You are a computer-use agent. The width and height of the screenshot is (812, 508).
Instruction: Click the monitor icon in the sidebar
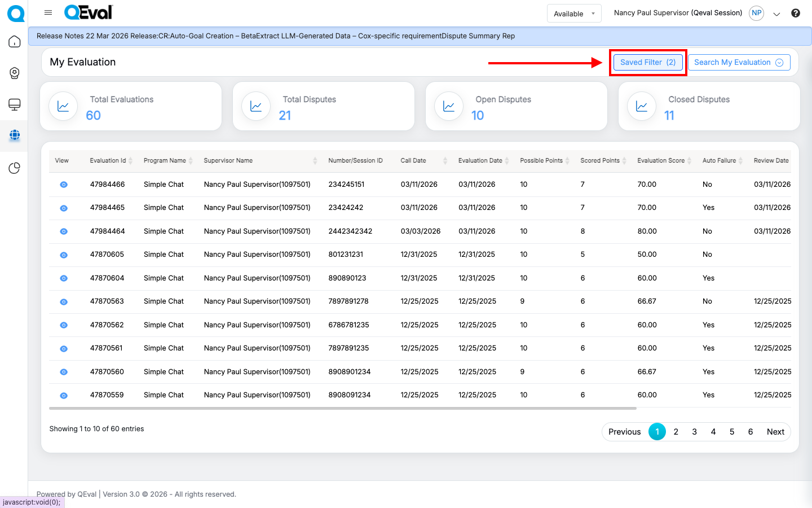coord(15,104)
